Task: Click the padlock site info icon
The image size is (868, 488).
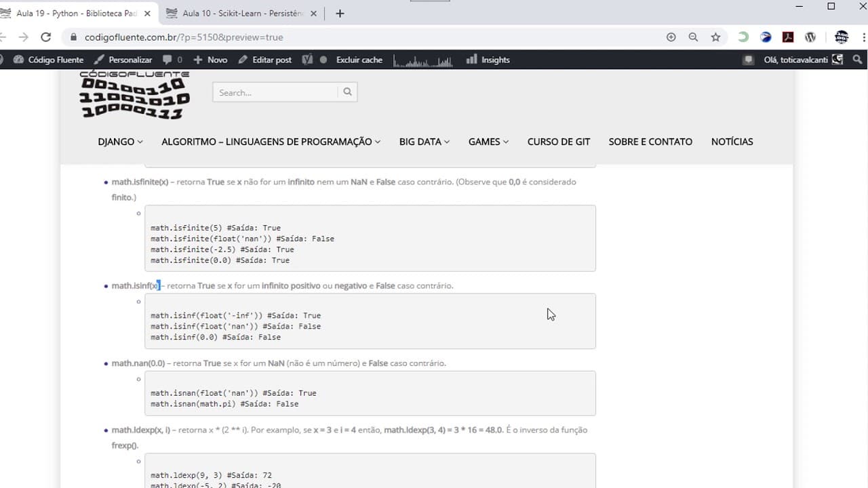Action: tap(73, 37)
